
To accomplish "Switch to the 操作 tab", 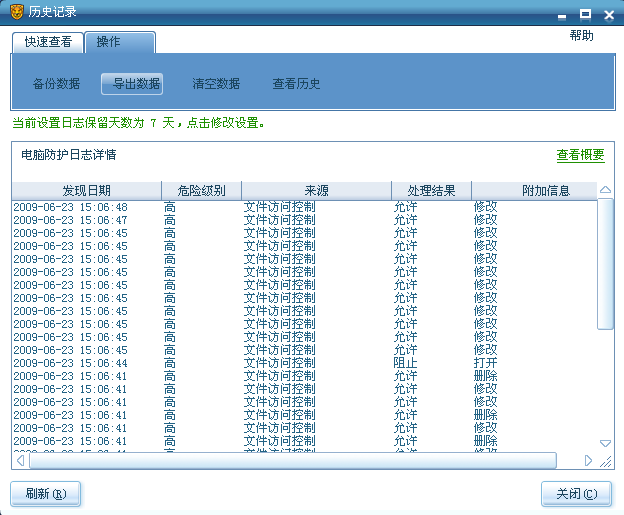I will [120, 42].
